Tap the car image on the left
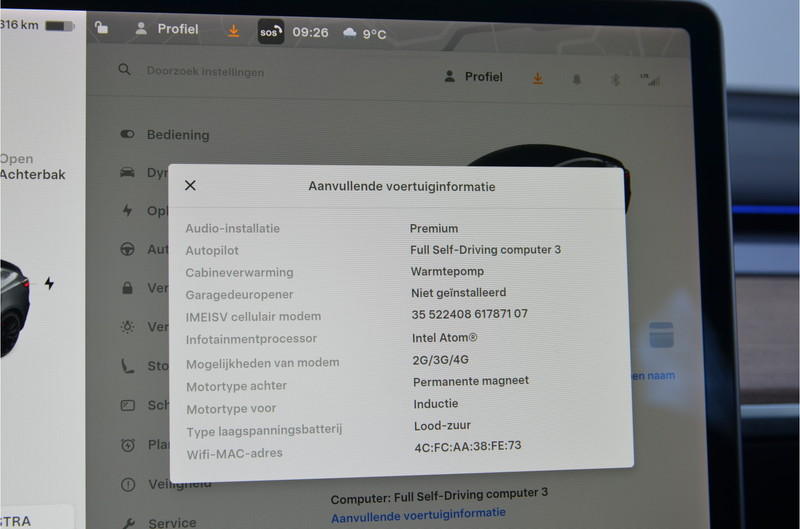The height and width of the screenshot is (529, 800). pyautogui.click(x=12, y=305)
